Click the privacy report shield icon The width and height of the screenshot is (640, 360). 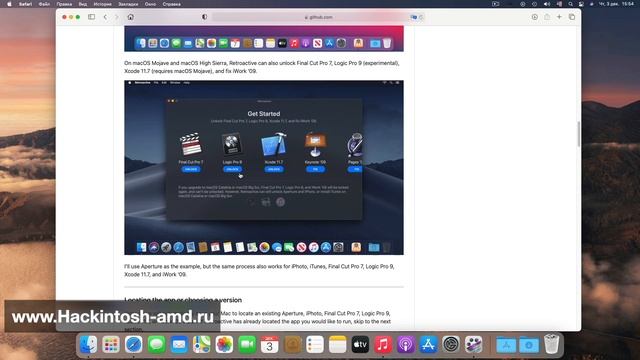click(204, 17)
